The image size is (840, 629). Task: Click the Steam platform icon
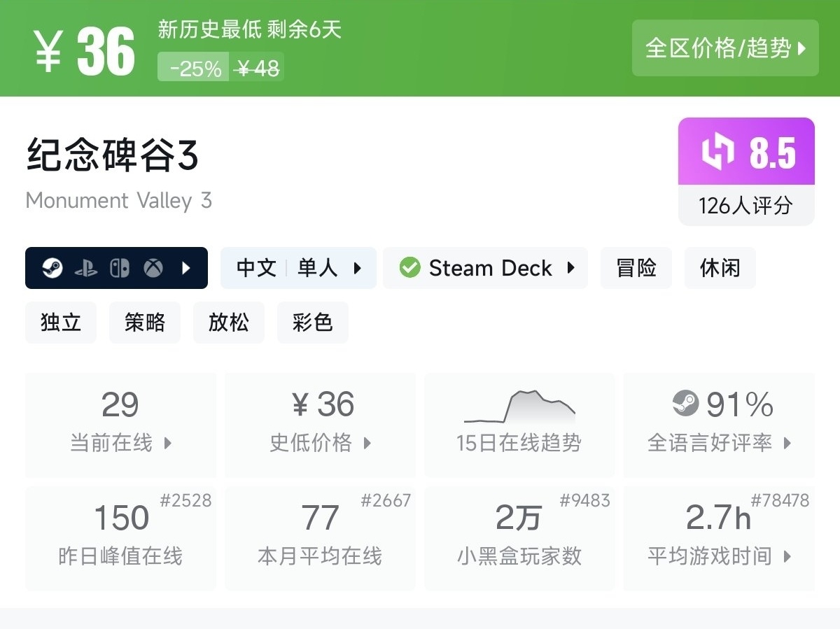click(x=52, y=268)
